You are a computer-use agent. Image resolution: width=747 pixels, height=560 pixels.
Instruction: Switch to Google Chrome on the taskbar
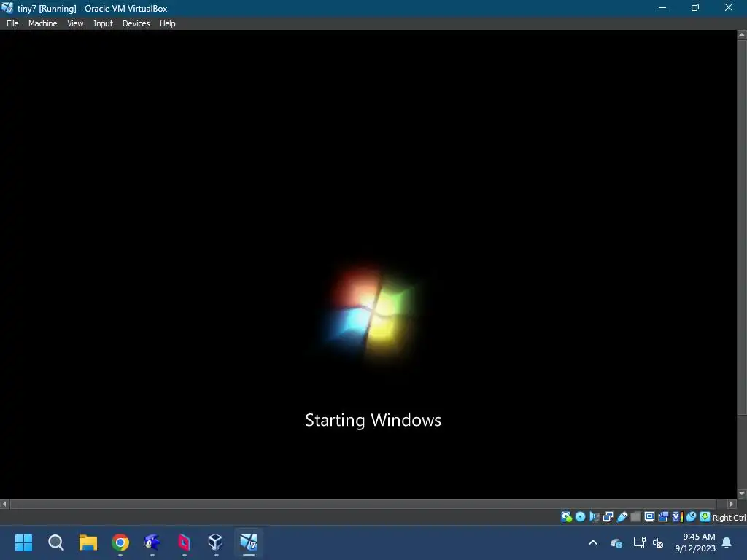(120, 542)
